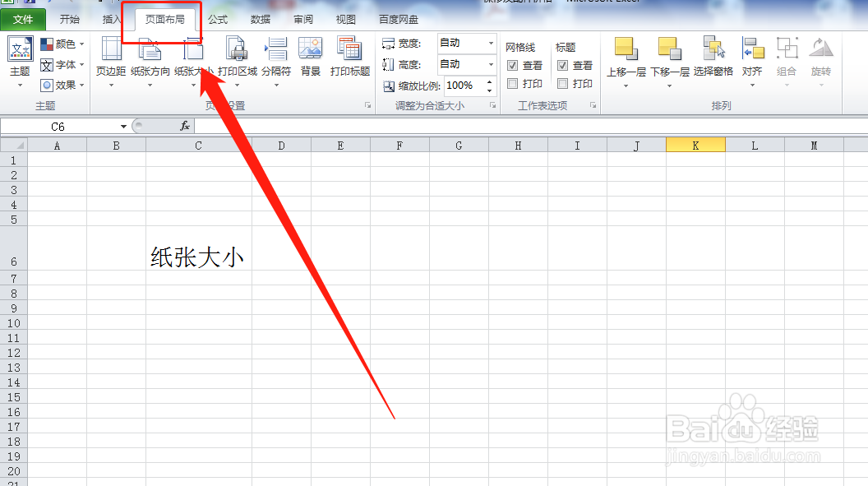Switch to Review (审阅) tab
The height and width of the screenshot is (486, 868).
pos(302,20)
